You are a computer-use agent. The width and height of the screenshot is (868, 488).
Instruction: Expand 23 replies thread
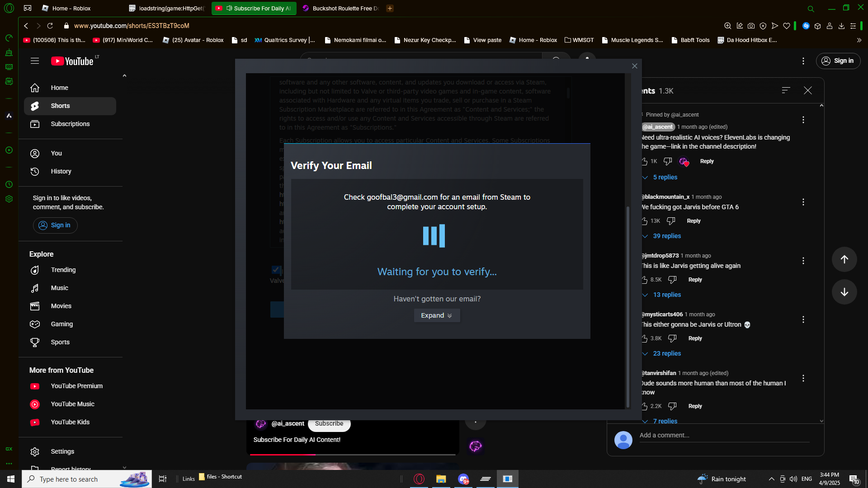pyautogui.click(x=662, y=353)
